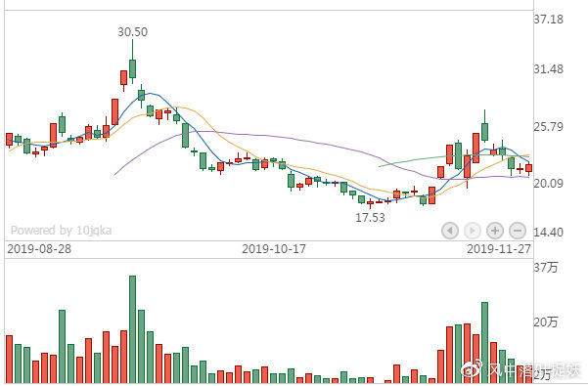The width and height of the screenshot is (588, 386).
Task: Click the Powered by 10jqka text
Action: (61, 231)
